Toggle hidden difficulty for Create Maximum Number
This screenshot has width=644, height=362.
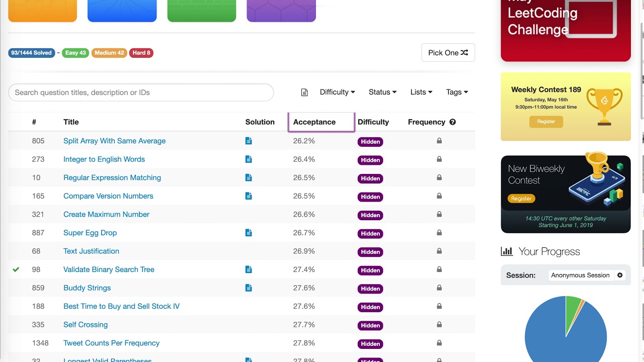(370, 215)
